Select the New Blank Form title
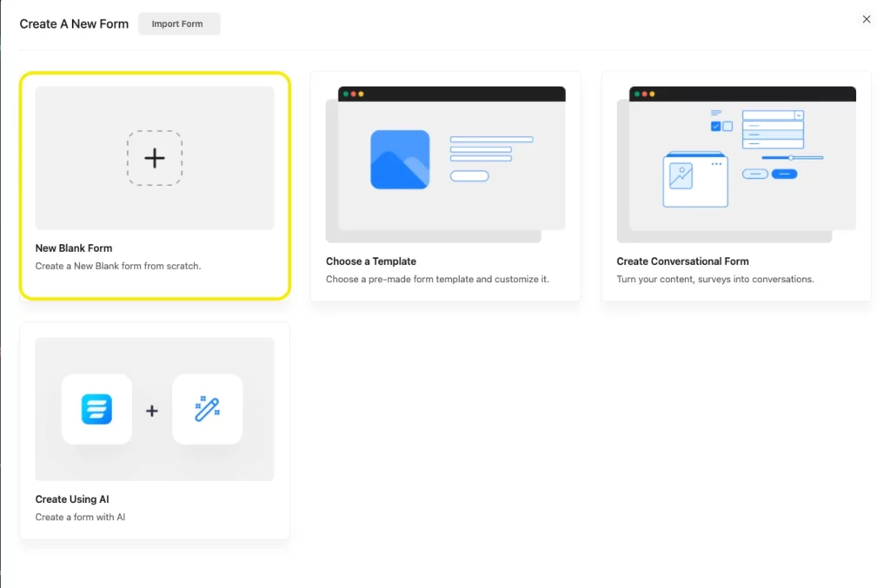Screen dimensions: 890x588 (74, 248)
